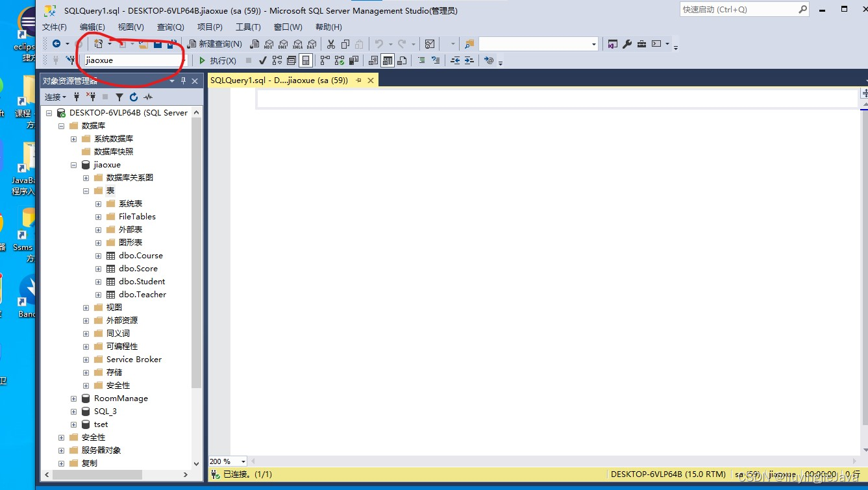
Task: Open the 工具(T) menu
Action: 248,27
